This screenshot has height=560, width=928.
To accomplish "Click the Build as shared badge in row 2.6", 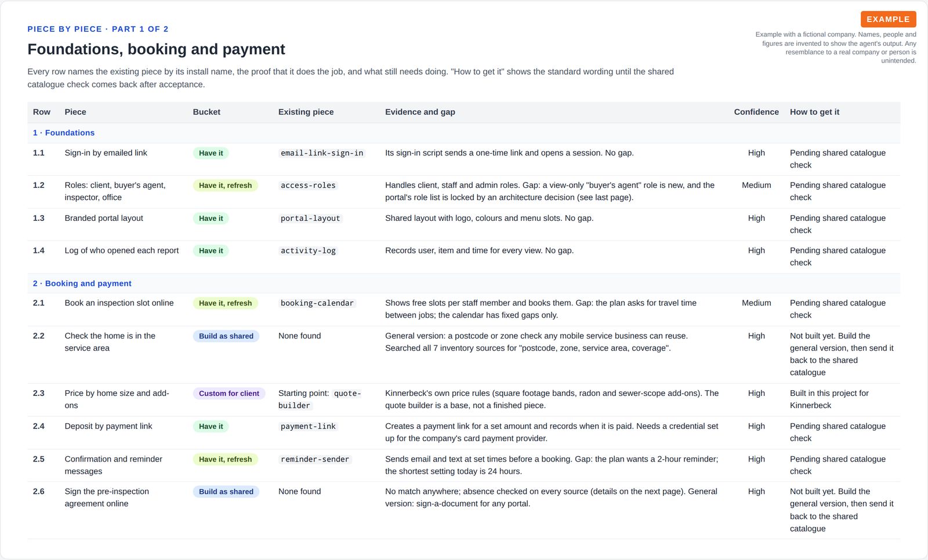I will pos(226,492).
